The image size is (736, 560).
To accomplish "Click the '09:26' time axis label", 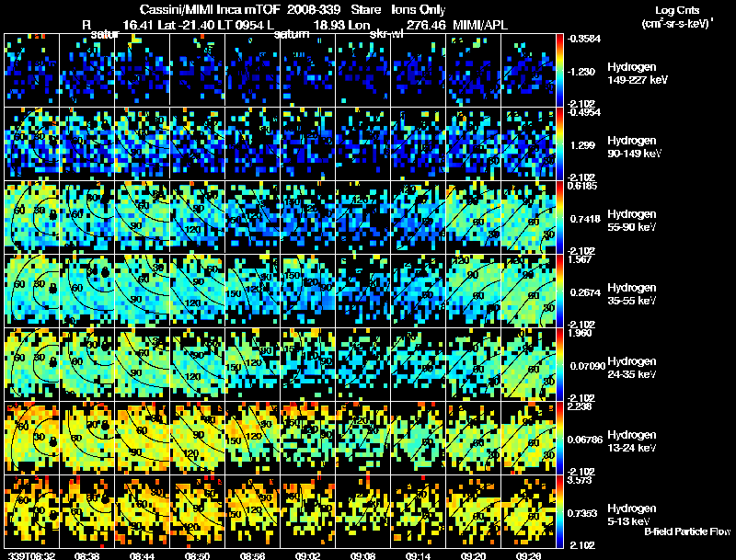I will coord(528,555).
